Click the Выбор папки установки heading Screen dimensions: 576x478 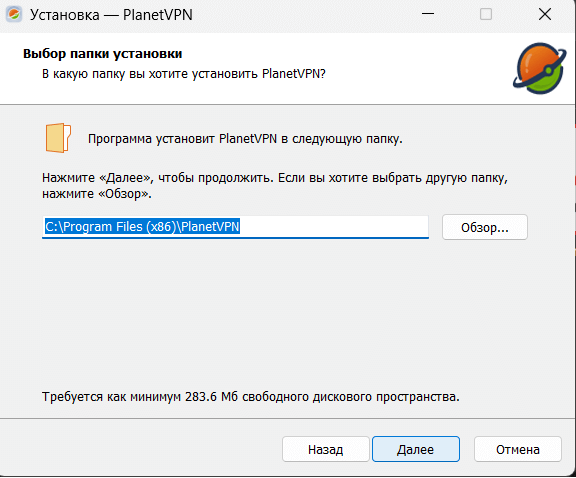[x=102, y=54]
